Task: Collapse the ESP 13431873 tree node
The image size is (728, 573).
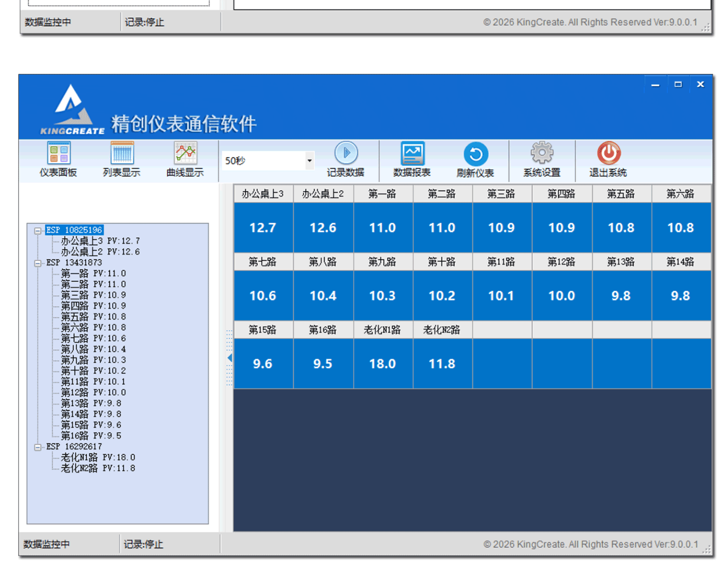Action: pos(38,263)
